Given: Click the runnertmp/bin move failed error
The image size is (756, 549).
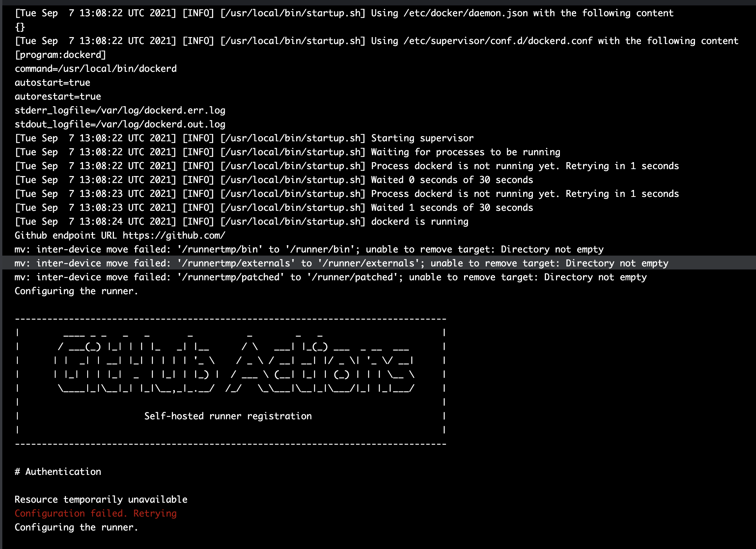Looking at the screenshot, I should coord(309,249).
